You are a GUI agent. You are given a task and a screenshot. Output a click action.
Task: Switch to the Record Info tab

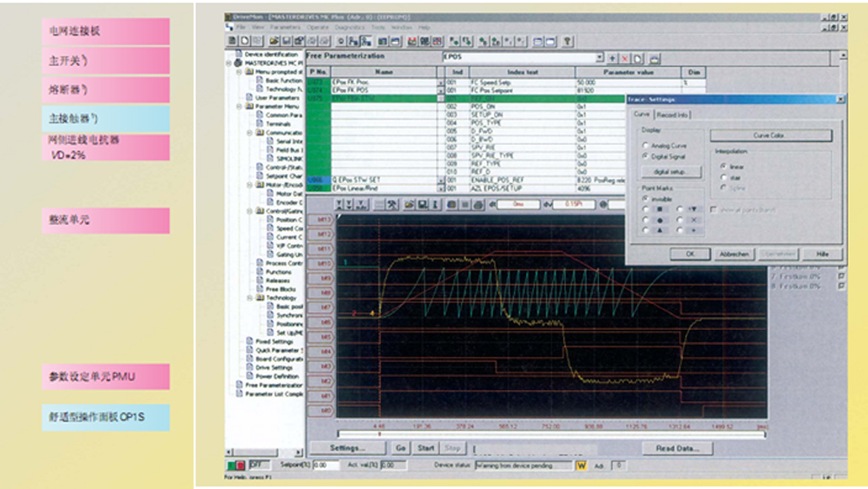tap(673, 115)
